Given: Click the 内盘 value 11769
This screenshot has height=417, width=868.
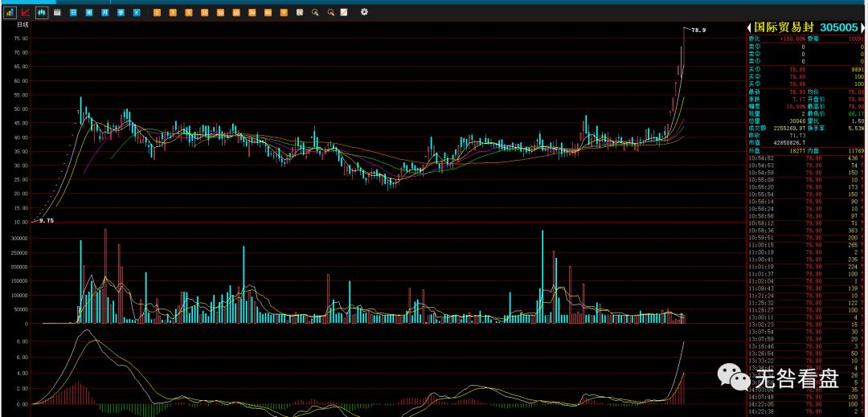Looking at the screenshot, I should pos(856,150).
